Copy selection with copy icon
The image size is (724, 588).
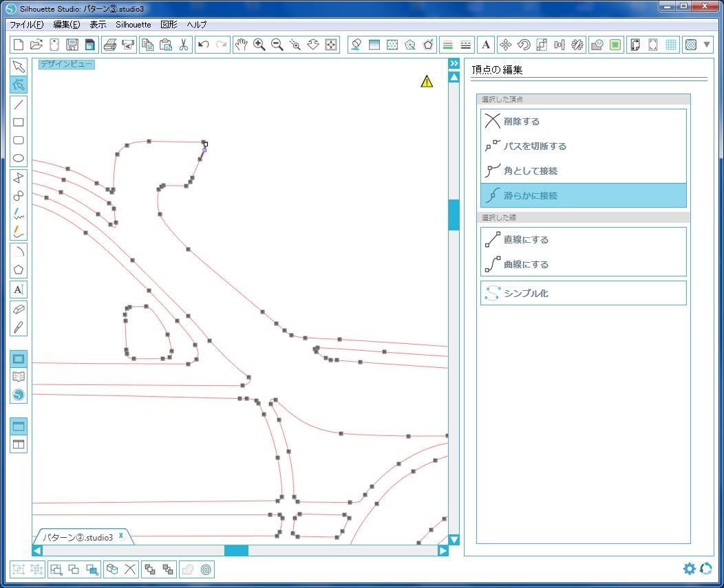pyautogui.click(x=148, y=45)
